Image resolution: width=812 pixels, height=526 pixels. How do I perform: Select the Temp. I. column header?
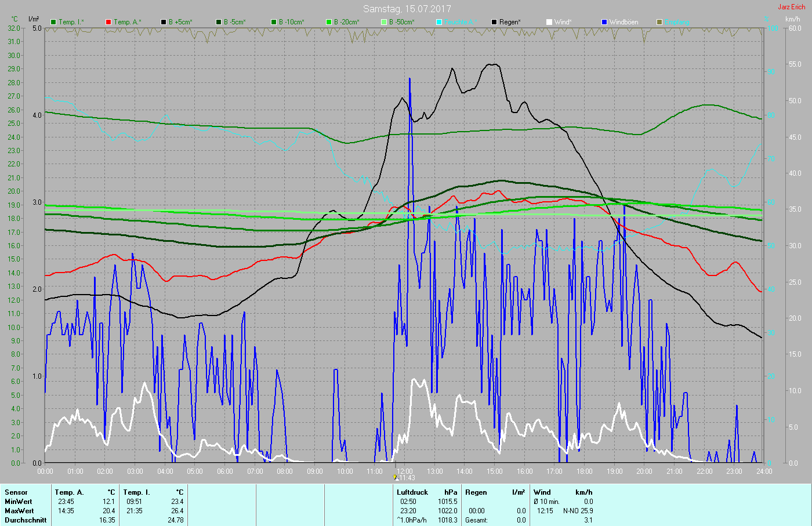(x=136, y=492)
